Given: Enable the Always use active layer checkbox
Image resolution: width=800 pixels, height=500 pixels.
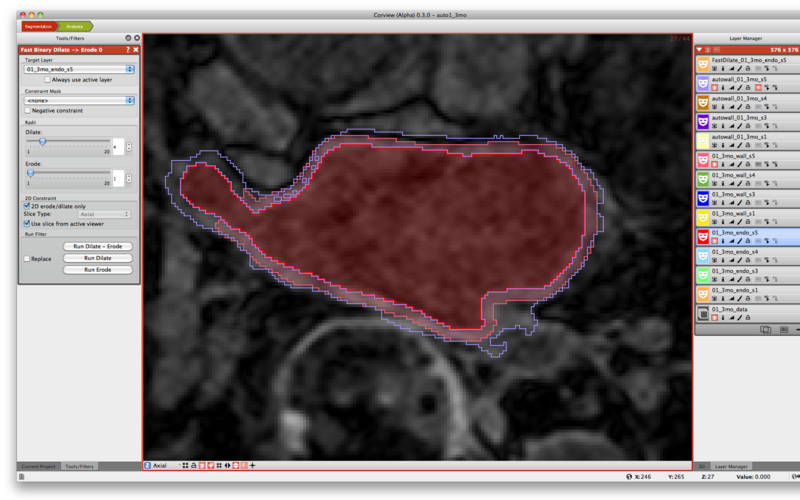Looking at the screenshot, I should coord(48,79).
